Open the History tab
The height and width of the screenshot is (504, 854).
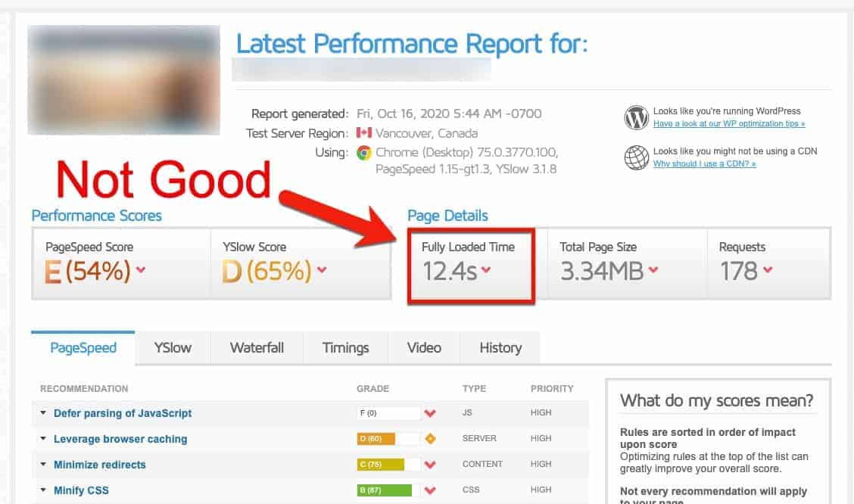click(x=500, y=348)
